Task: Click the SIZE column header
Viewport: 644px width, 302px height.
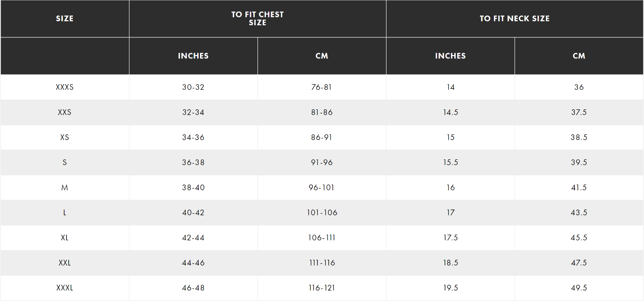Action: [64, 19]
